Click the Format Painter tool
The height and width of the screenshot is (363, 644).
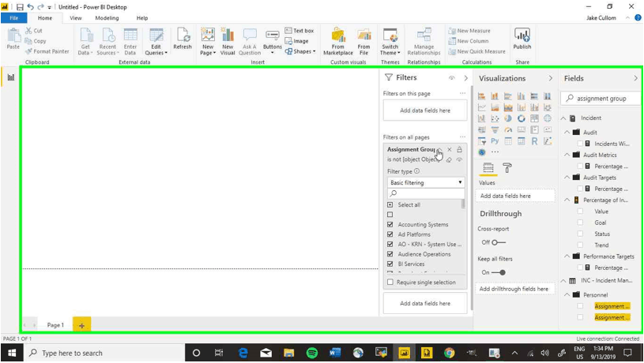[47, 51]
